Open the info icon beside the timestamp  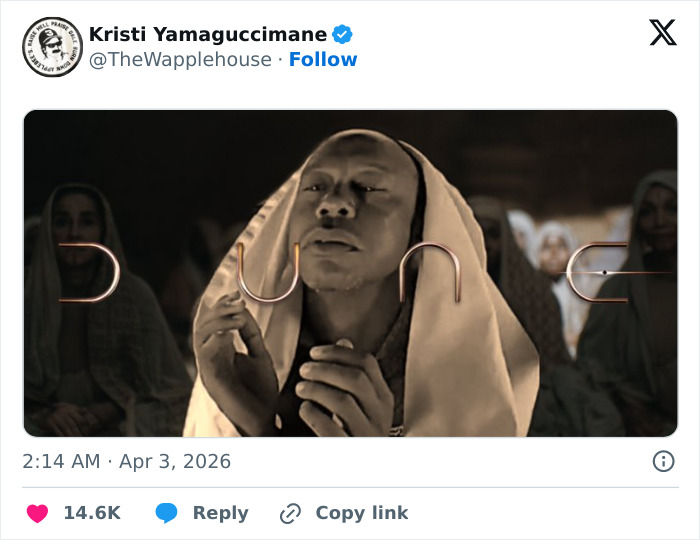663,461
